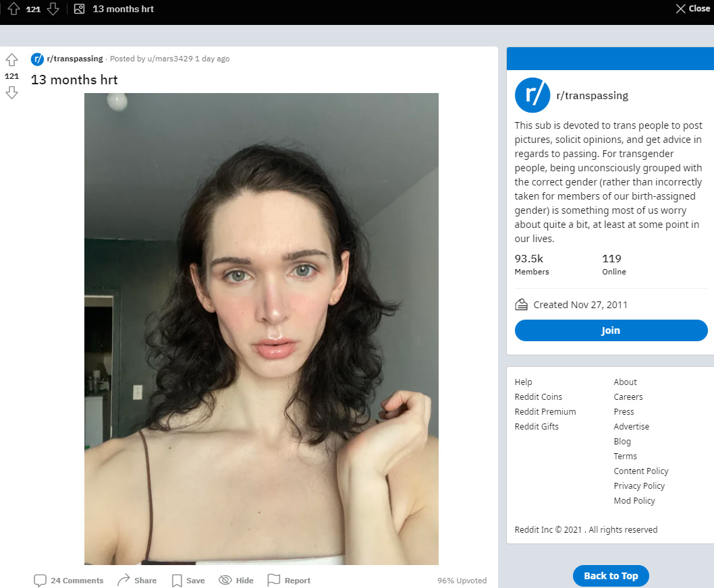
Task: Open Content Policy link
Action: [x=640, y=471]
